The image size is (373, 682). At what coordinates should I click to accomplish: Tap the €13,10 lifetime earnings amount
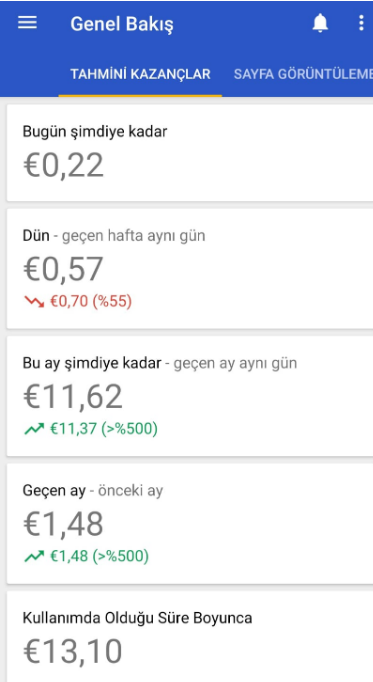click(73, 651)
